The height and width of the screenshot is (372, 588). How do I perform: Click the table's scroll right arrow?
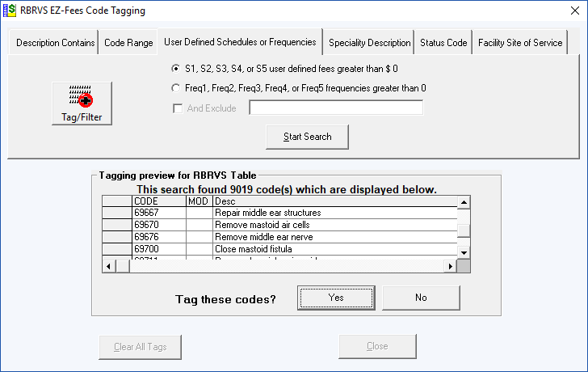[451, 266]
